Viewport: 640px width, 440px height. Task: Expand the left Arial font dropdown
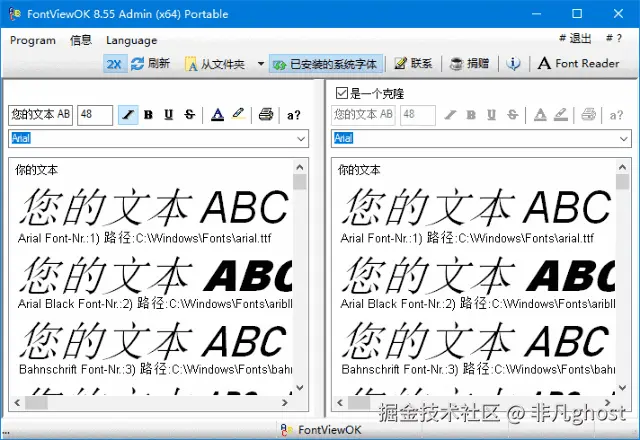tap(301, 139)
